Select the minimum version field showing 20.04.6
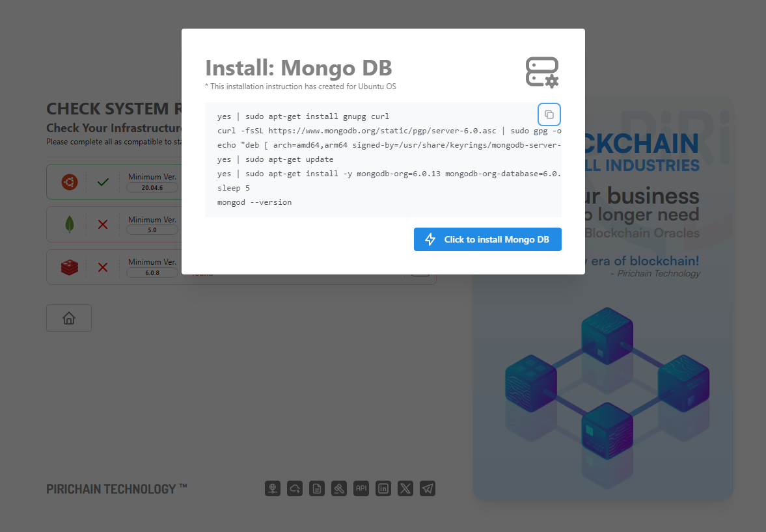 point(152,187)
